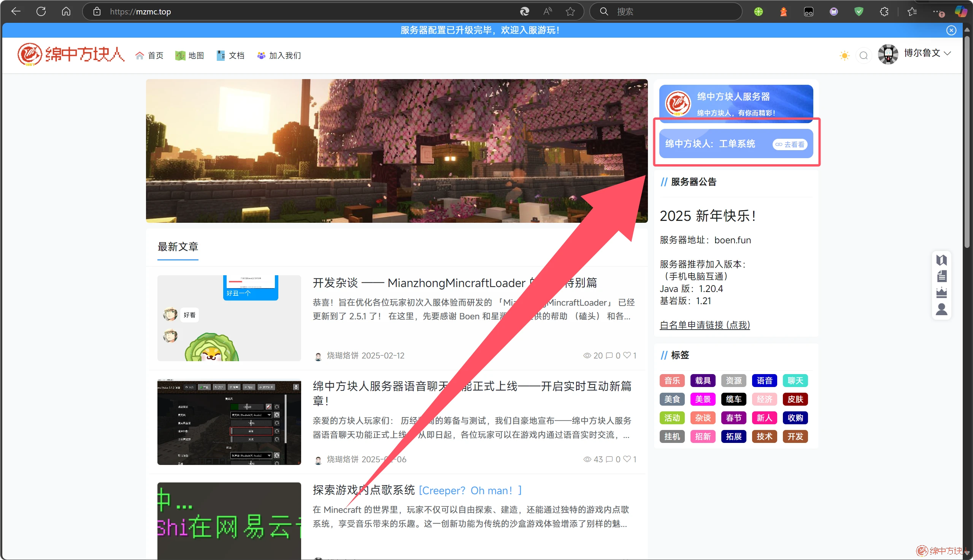This screenshot has width=973, height=560.
Task: Click the 美食 tag
Action: [x=672, y=399]
